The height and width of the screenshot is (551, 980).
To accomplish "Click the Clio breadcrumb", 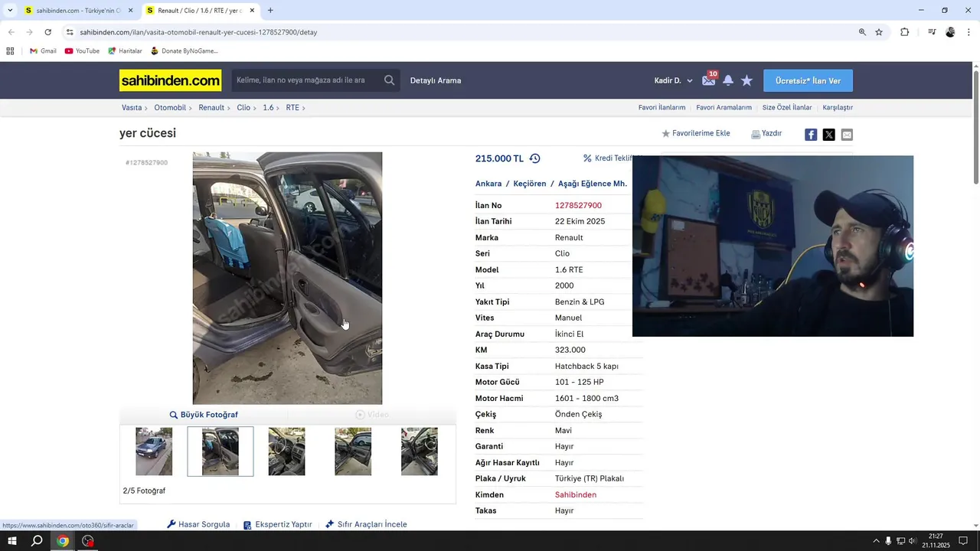I will tap(243, 108).
